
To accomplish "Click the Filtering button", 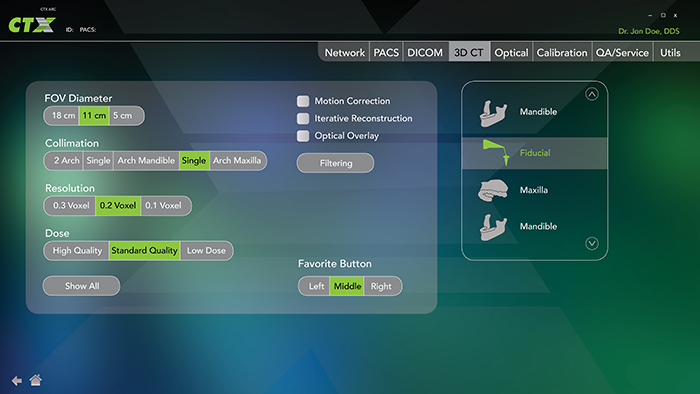I will 336,163.
